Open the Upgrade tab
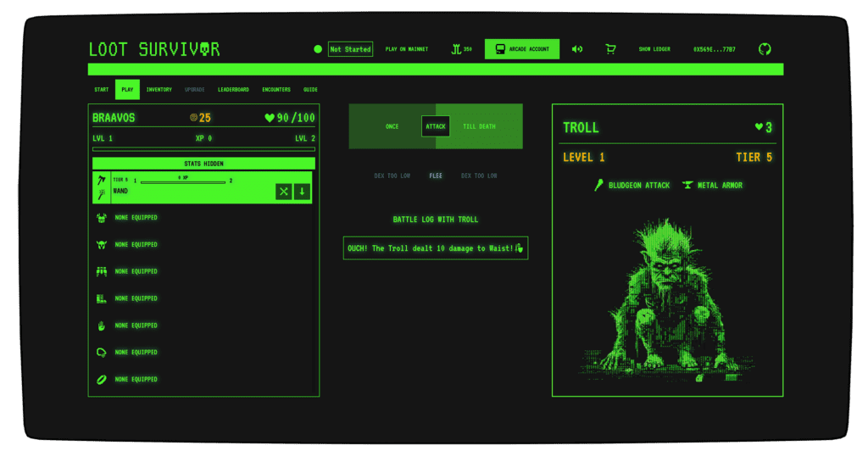This screenshot has width=868, height=451. pyautogui.click(x=194, y=90)
